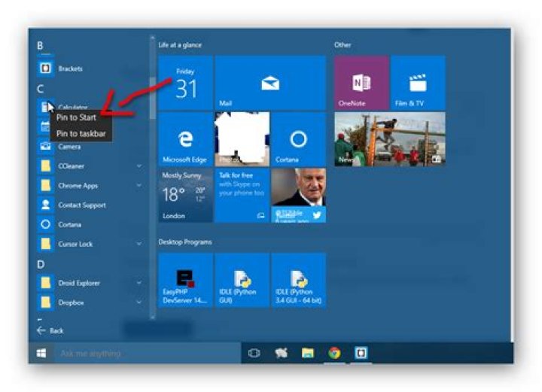Viewport: 542px width, 392px height.
Task: Click the Other group title
Action: point(343,45)
